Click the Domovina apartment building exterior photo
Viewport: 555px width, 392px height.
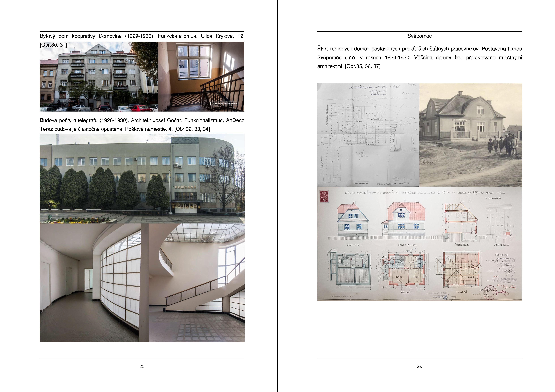pos(99,77)
